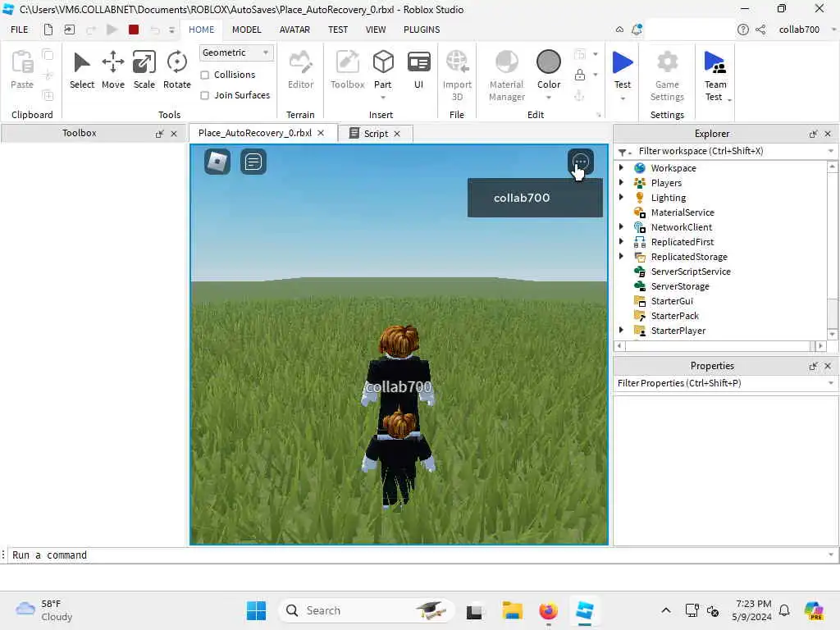Screen dimensions: 840x630
Task: Expand the NetworkClient node
Action: (x=621, y=226)
